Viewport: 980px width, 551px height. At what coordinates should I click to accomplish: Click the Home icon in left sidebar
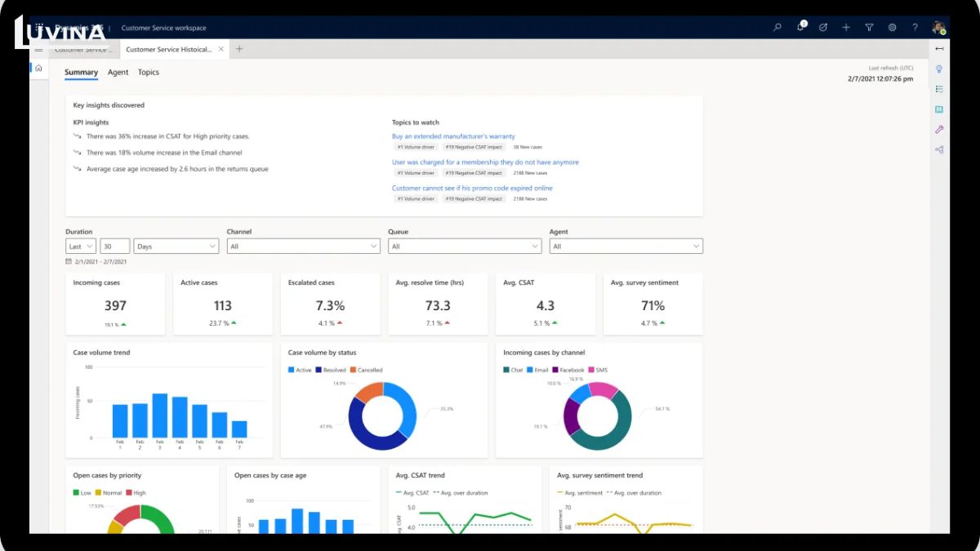(x=38, y=68)
